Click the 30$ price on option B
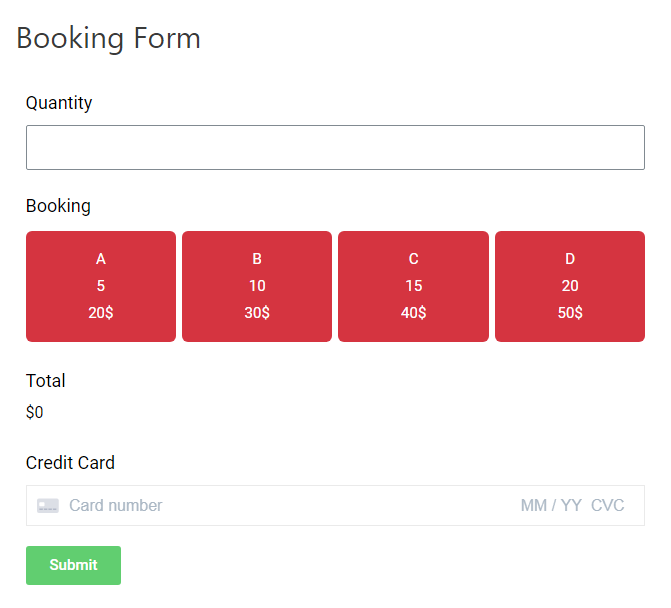This screenshot has height=608, width=671. click(257, 313)
